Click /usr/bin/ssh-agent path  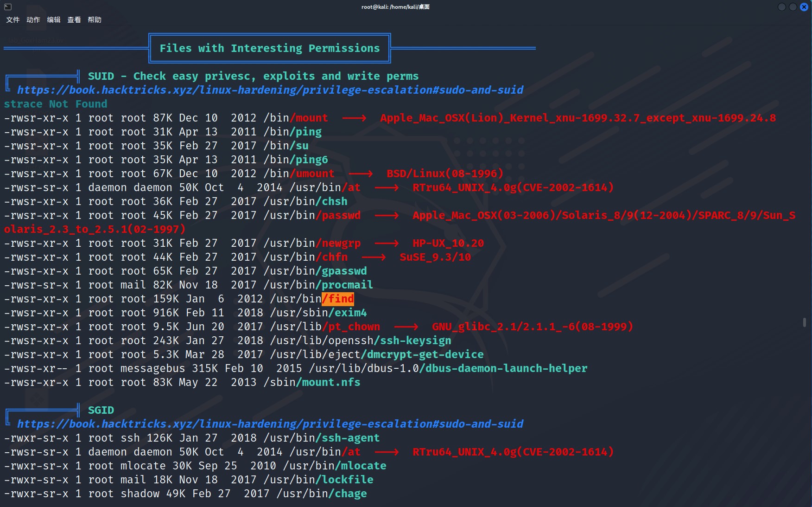pos(322,438)
